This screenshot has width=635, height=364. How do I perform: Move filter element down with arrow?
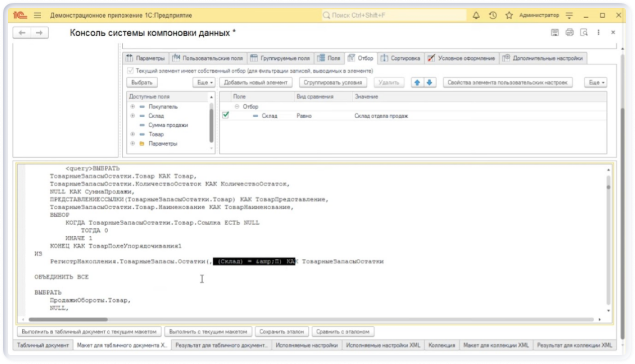tap(429, 82)
